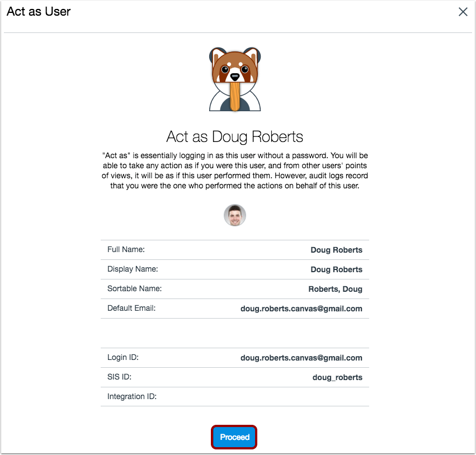Click the Sortable Name value Roberts, Doug
Viewport: 476px width, 455px height.
click(x=337, y=289)
